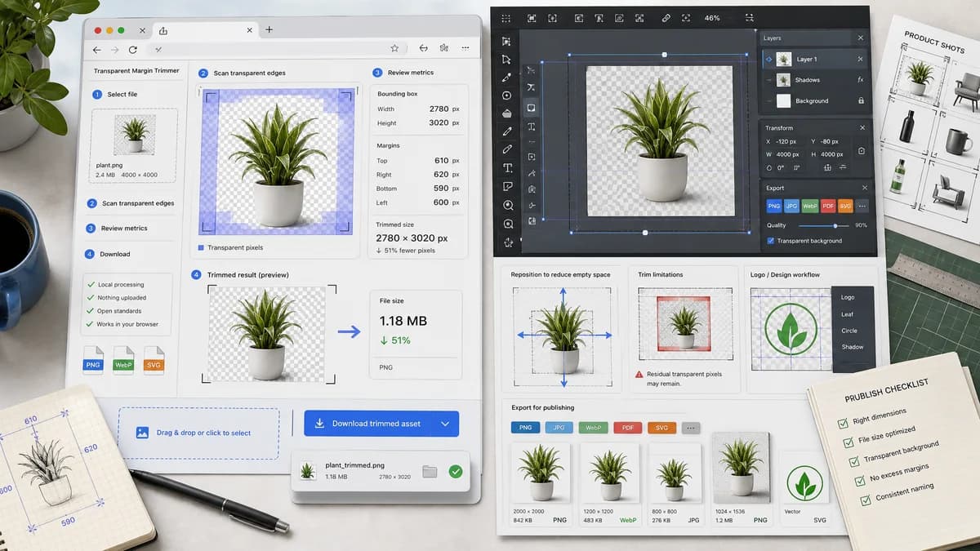Click the rotation 0° field in the Transform panel

coord(782,167)
